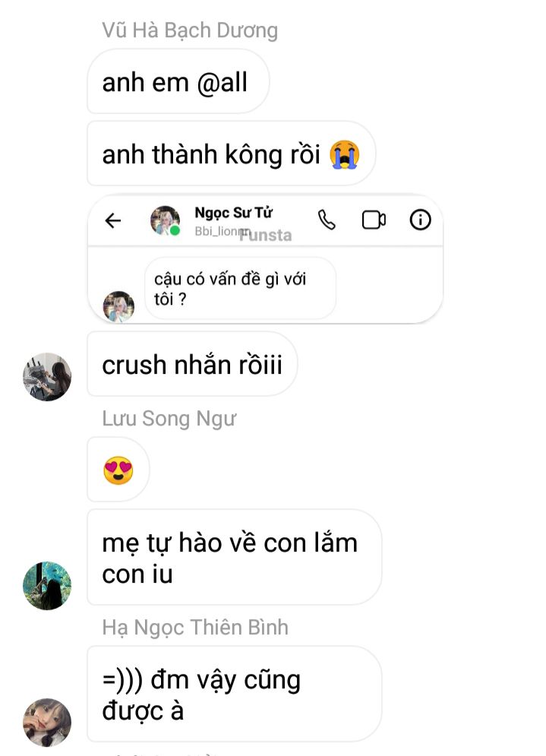
Task: Open Ngọc Sư Tử's profile picture in header
Action: click(166, 221)
